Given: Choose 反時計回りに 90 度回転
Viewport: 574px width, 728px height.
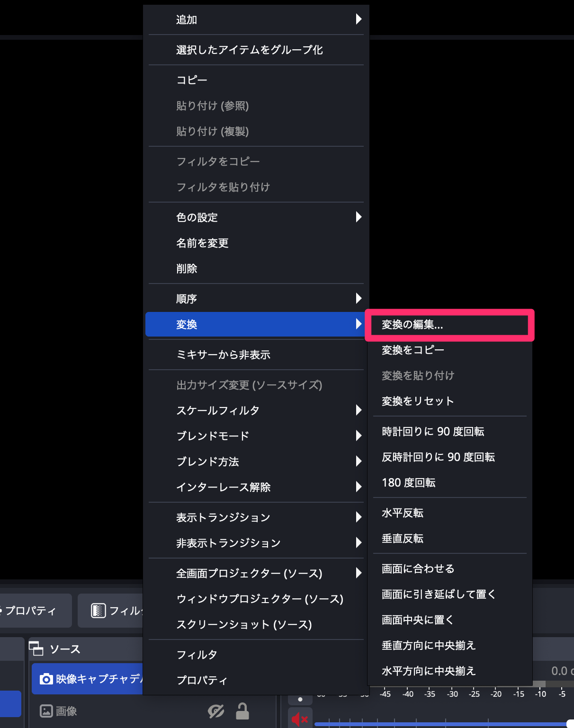Looking at the screenshot, I should click(449, 457).
